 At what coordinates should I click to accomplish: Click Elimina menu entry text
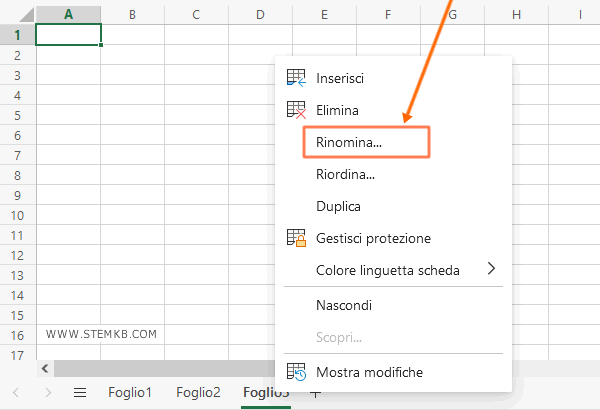337,110
